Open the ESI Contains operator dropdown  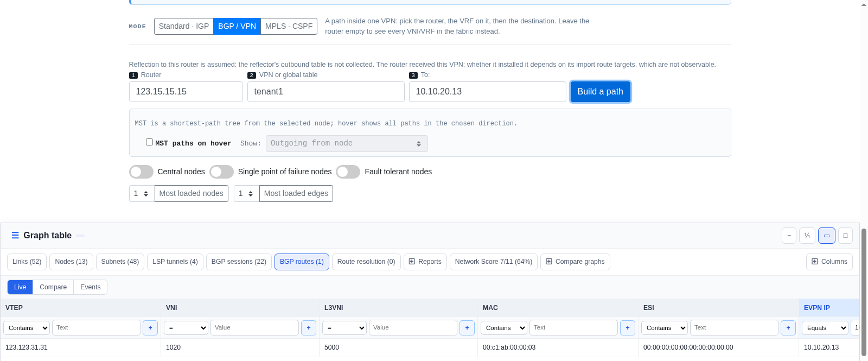pos(665,328)
